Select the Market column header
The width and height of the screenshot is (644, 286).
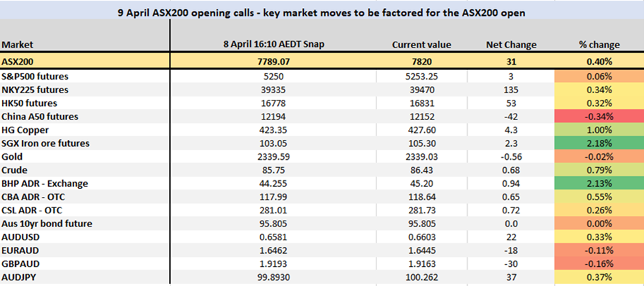pyautogui.click(x=17, y=45)
